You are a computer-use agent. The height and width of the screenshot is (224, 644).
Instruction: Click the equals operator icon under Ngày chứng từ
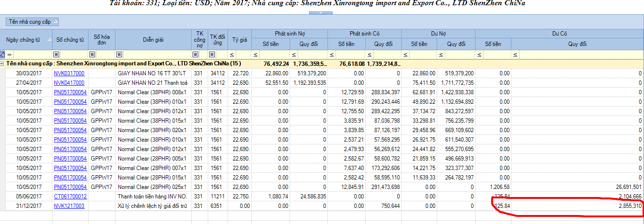9,54
